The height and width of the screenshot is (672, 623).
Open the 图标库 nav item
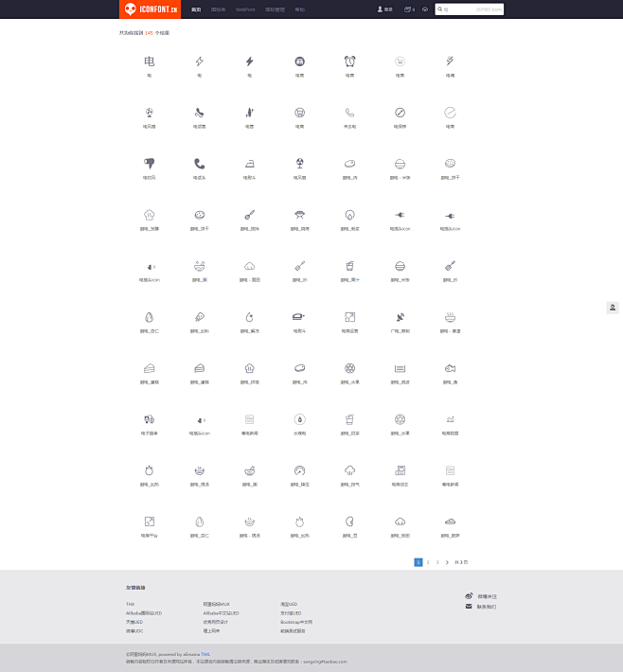219,9
